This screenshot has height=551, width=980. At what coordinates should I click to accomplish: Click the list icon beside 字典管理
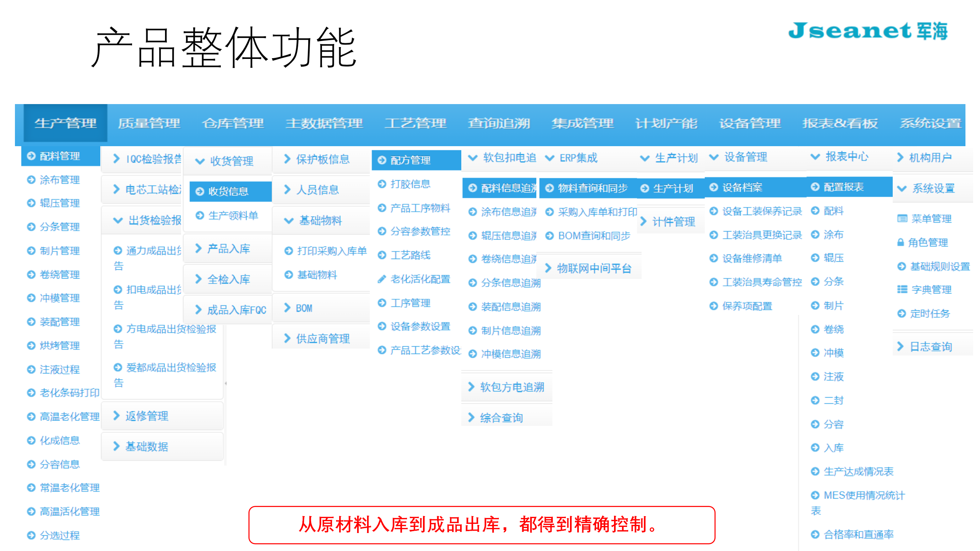(902, 289)
